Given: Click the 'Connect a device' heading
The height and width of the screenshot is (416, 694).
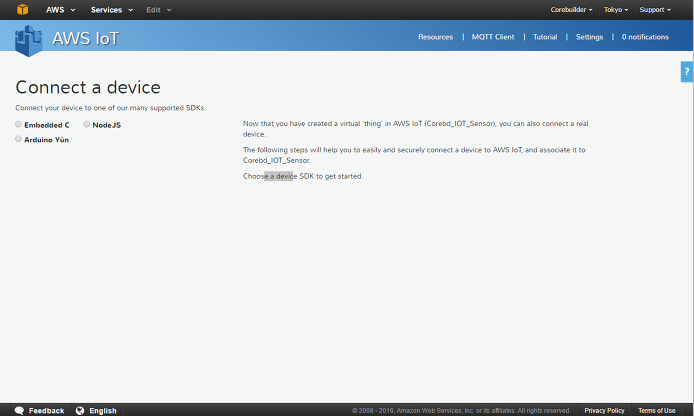Looking at the screenshot, I should tap(88, 87).
